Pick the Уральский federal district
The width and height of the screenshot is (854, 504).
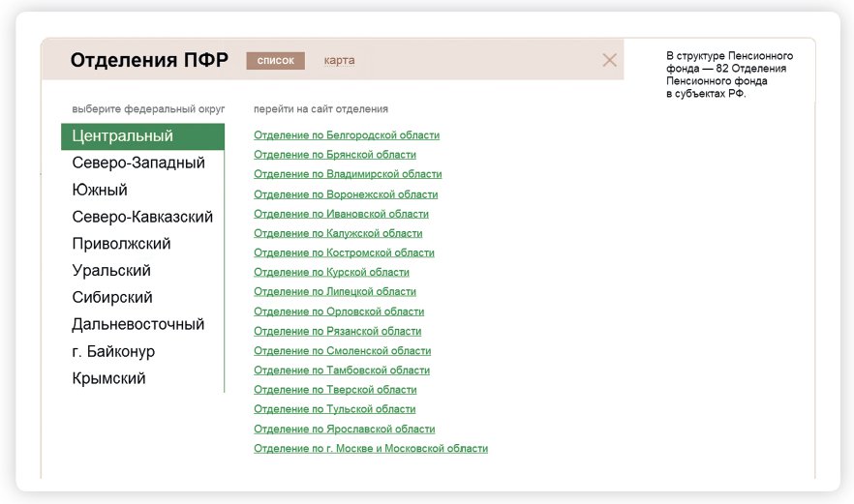(x=111, y=271)
